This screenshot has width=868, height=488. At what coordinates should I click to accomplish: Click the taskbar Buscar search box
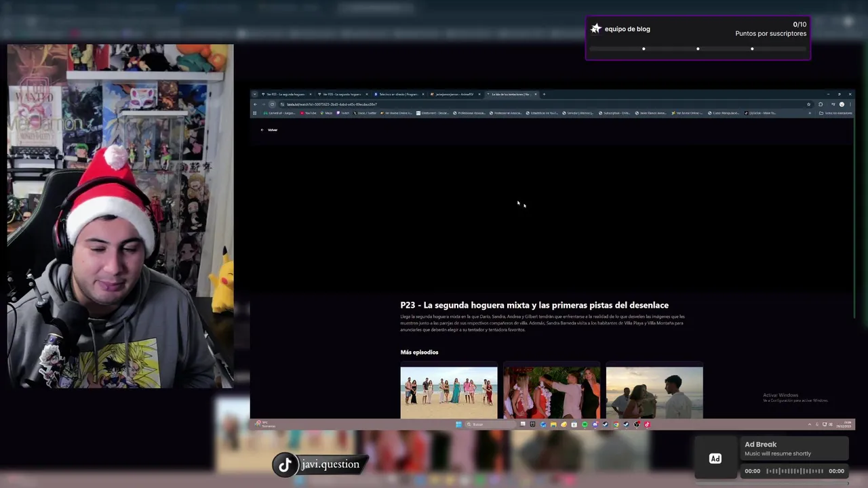pos(490,424)
